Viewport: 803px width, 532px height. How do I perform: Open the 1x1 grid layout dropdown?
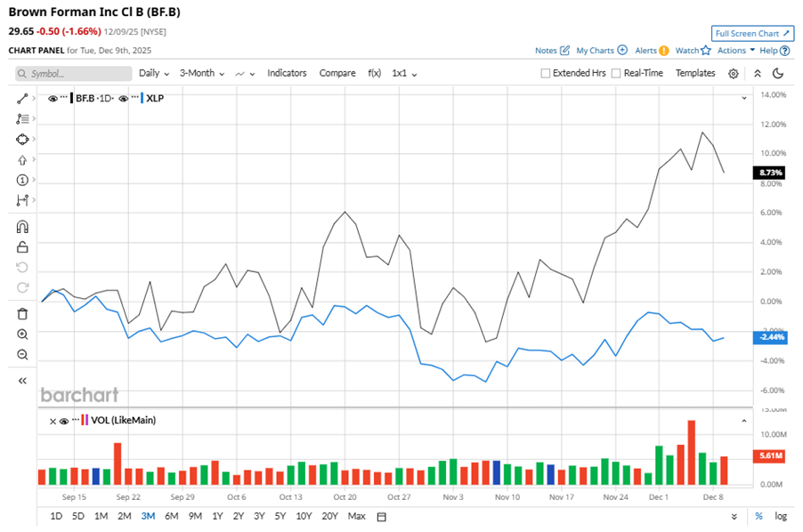click(x=404, y=73)
